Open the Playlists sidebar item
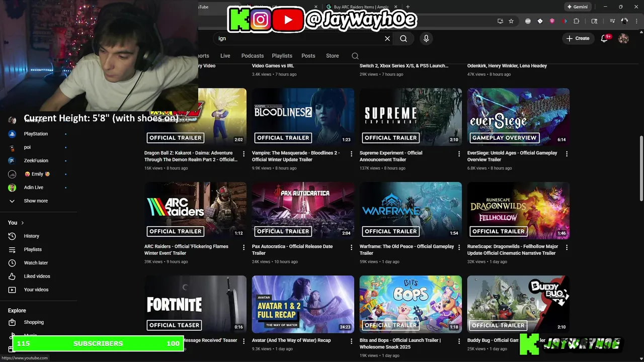Viewport: 644px width, 362px height. (33, 249)
